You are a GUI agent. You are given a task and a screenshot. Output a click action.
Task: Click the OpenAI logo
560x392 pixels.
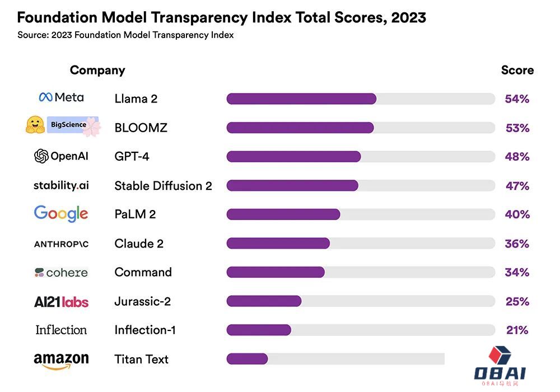[61, 156]
